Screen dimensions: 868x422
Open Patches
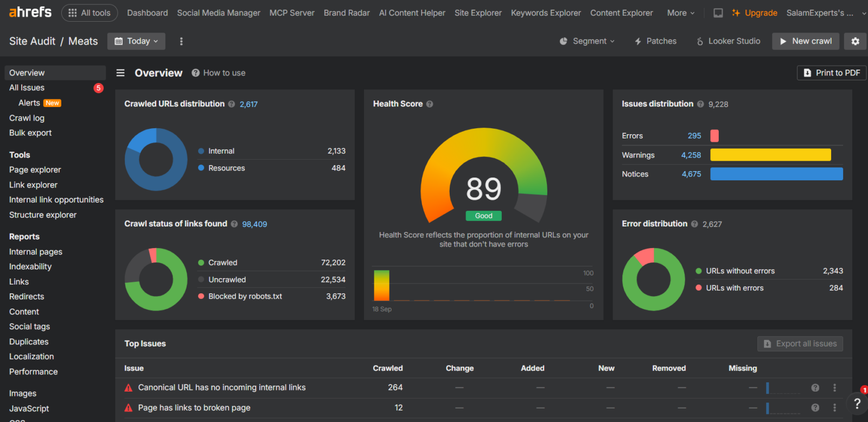point(655,41)
